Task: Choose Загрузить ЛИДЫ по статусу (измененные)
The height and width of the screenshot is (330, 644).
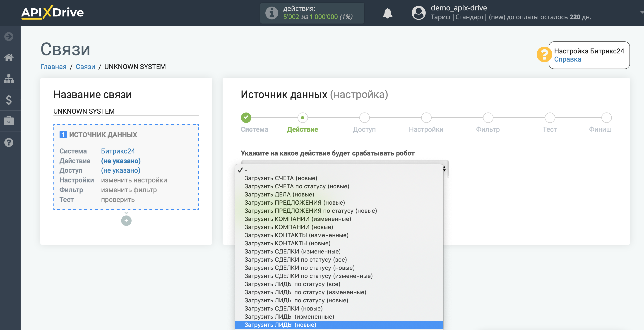Action: click(339, 292)
